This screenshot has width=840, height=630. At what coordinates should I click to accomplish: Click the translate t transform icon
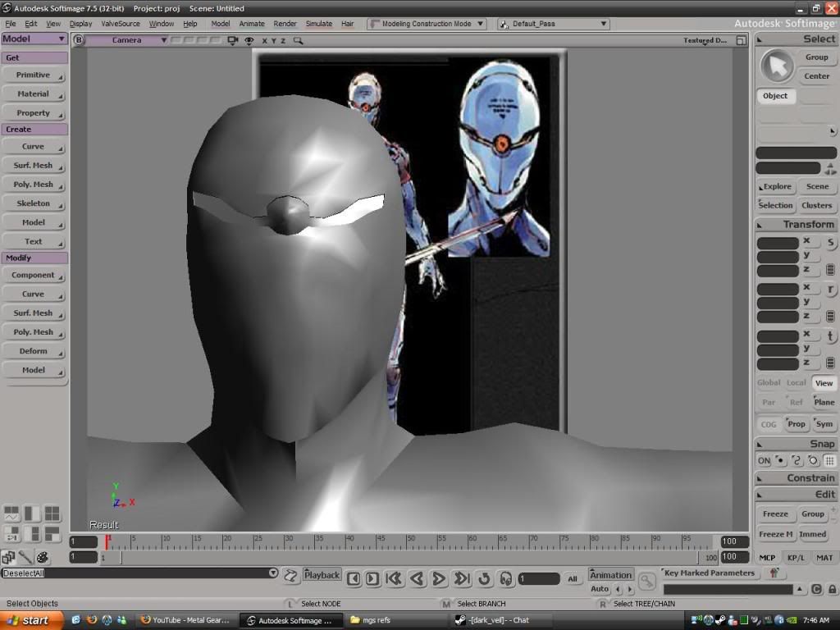click(x=830, y=336)
